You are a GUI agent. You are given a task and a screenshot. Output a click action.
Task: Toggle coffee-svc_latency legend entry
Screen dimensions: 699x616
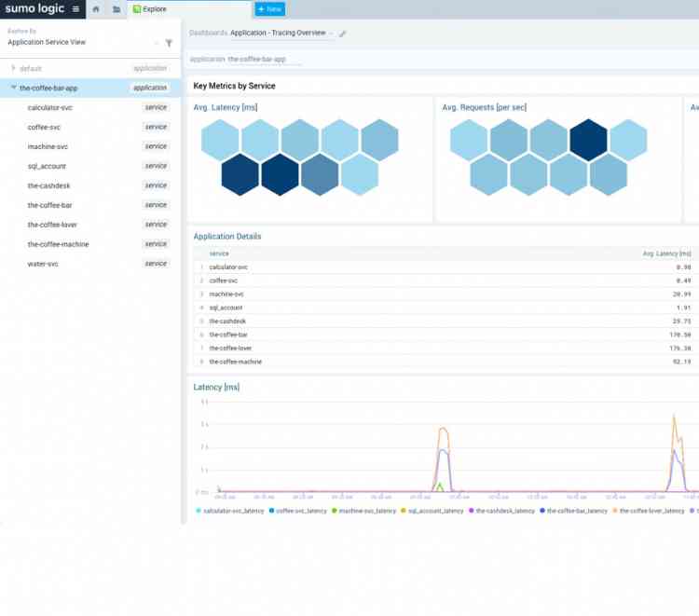point(298,511)
